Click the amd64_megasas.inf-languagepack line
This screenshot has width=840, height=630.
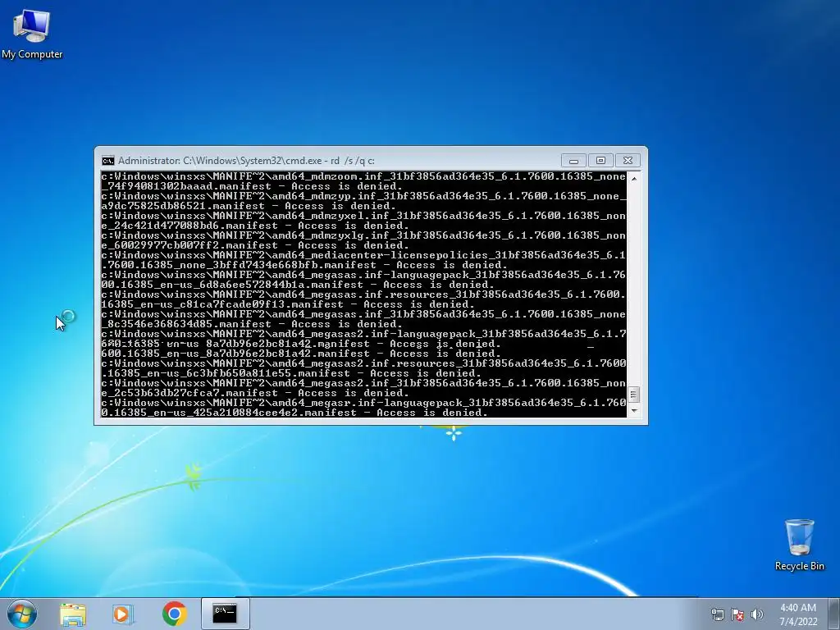click(363, 275)
